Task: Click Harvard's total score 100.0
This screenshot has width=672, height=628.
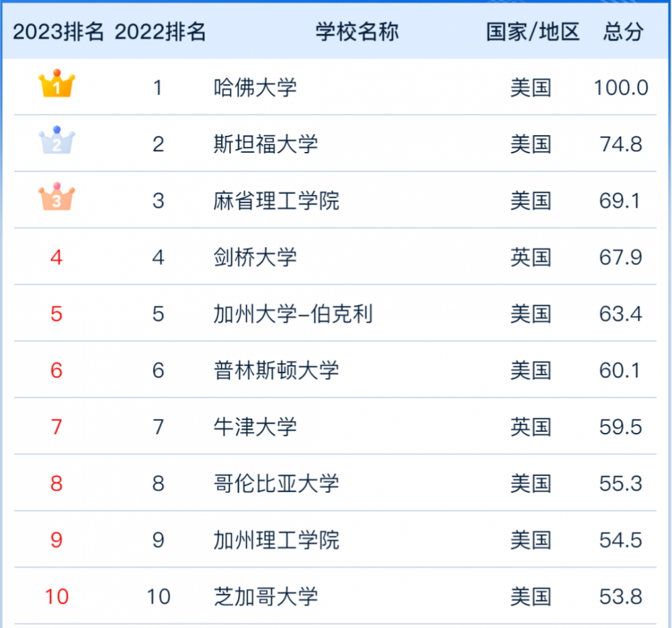Action: click(x=621, y=87)
